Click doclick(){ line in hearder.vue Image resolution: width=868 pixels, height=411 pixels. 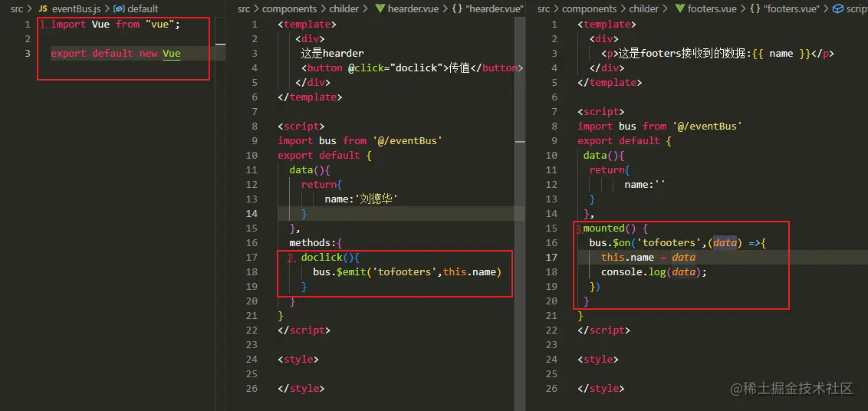(x=330, y=257)
